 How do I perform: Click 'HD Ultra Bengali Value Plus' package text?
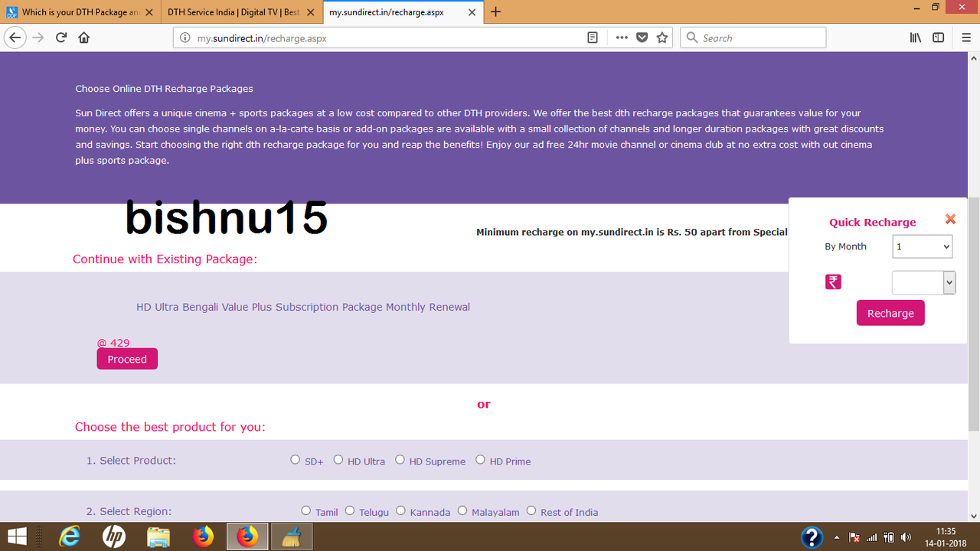click(303, 307)
